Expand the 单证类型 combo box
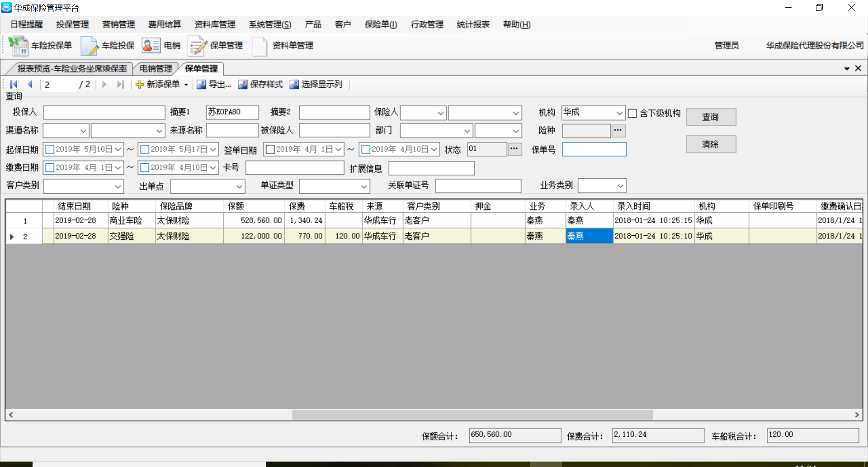The image size is (868, 467). (x=364, y=186)
